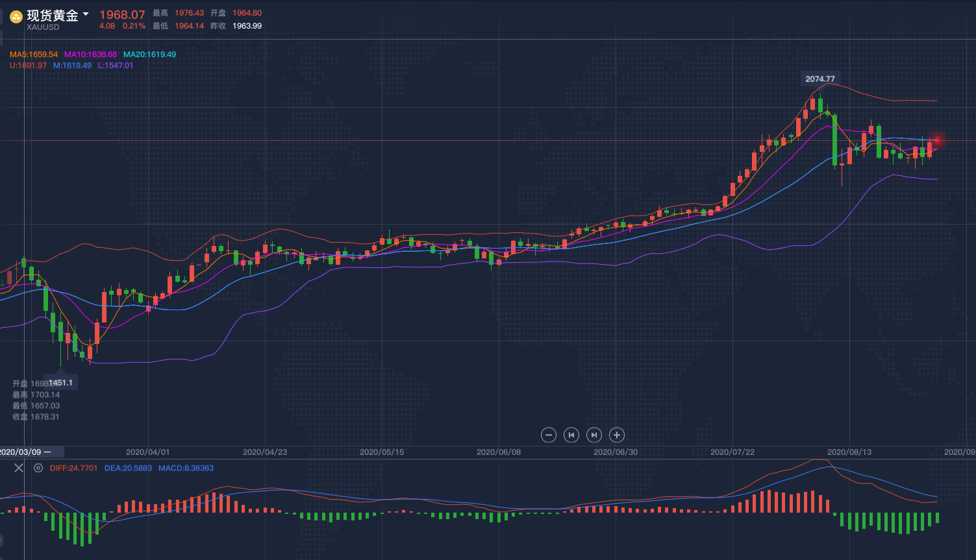Select the MA10:1638.68 indicator label
976x560 pixels.
coord(91,55)
